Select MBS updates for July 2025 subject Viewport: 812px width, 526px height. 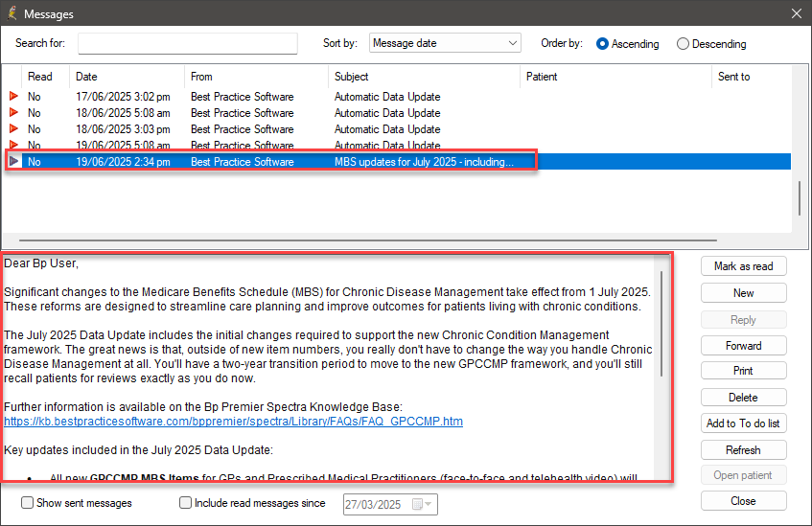[x=424, y=162]
